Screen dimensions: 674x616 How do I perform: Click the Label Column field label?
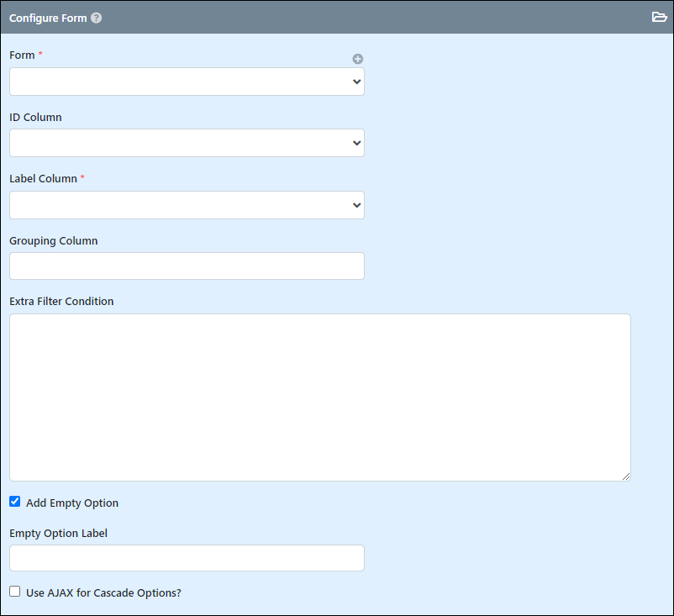44,178
